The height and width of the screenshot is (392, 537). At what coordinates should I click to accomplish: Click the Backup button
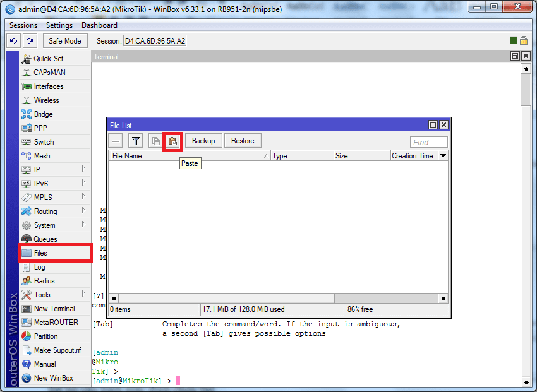click(203, 141)
